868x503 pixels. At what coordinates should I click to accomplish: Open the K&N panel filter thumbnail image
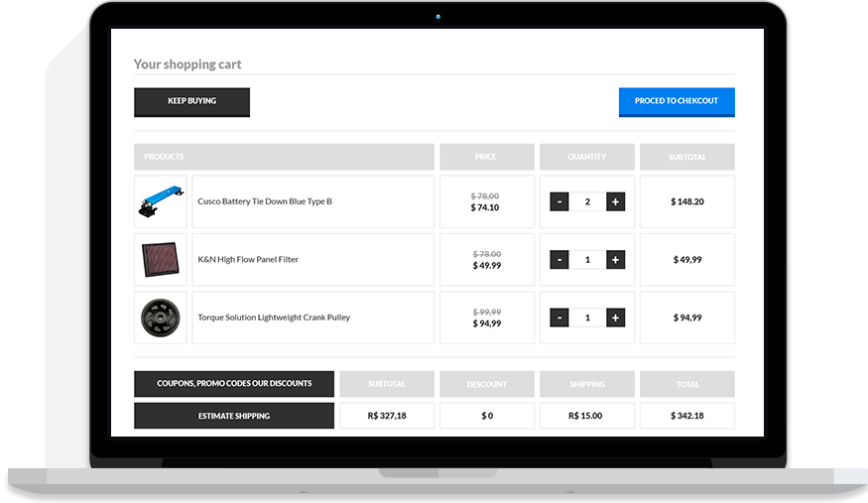[x=161, y=260]
